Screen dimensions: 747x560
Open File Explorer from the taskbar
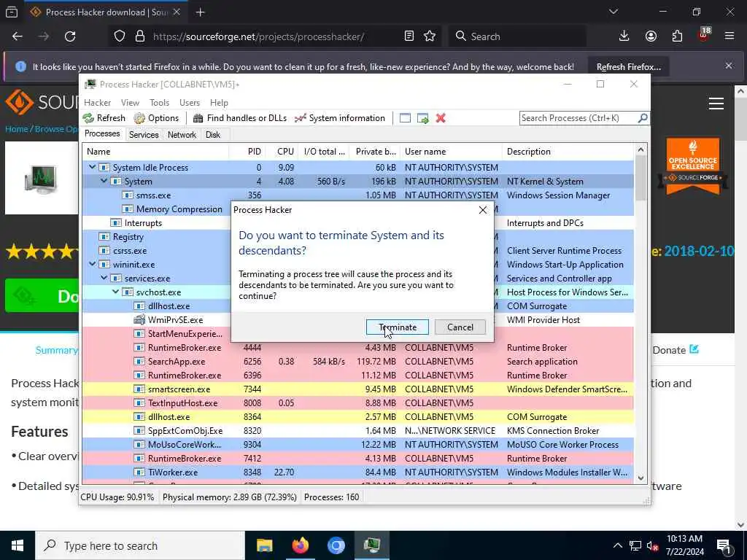point(264,545)
